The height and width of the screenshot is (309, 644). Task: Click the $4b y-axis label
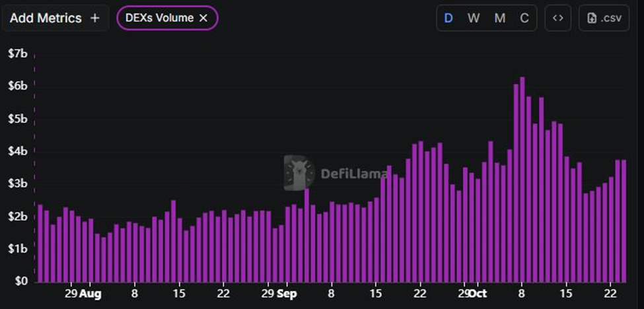pos(17,151)
